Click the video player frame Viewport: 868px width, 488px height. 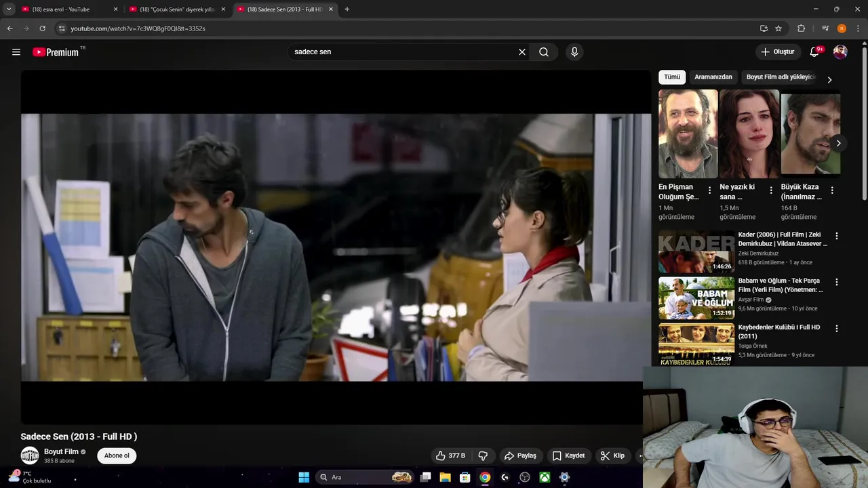click(336, 247)
